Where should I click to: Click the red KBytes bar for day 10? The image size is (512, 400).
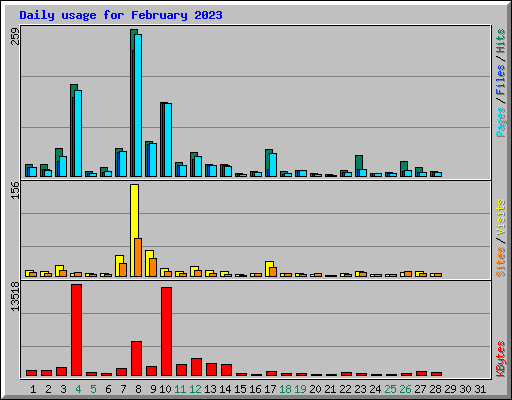tap(166, 331)
